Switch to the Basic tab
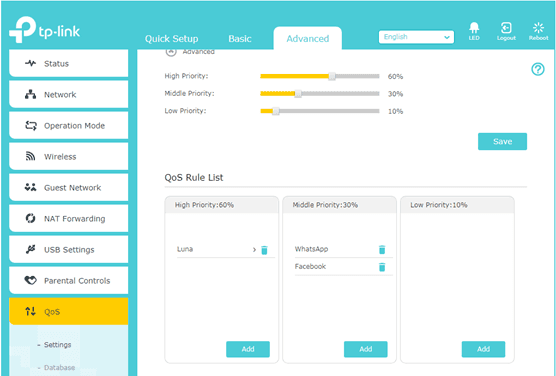 pos(240,39)
